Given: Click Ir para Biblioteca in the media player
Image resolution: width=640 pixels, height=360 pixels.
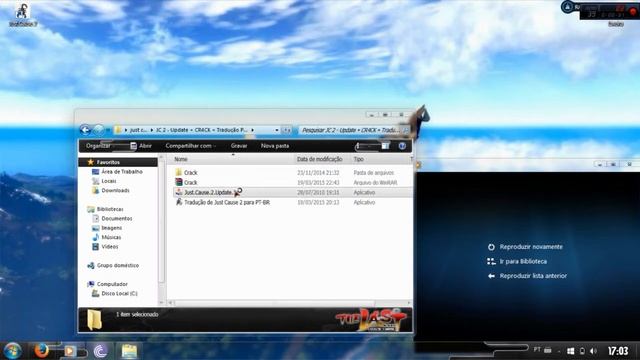Looking at the screenshot, I should tap(523, 261).
